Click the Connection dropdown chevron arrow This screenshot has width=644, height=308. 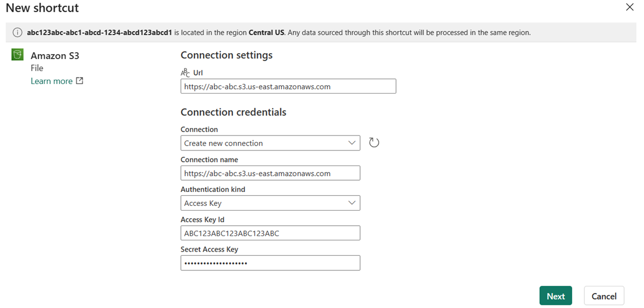(x=352, y=143)
